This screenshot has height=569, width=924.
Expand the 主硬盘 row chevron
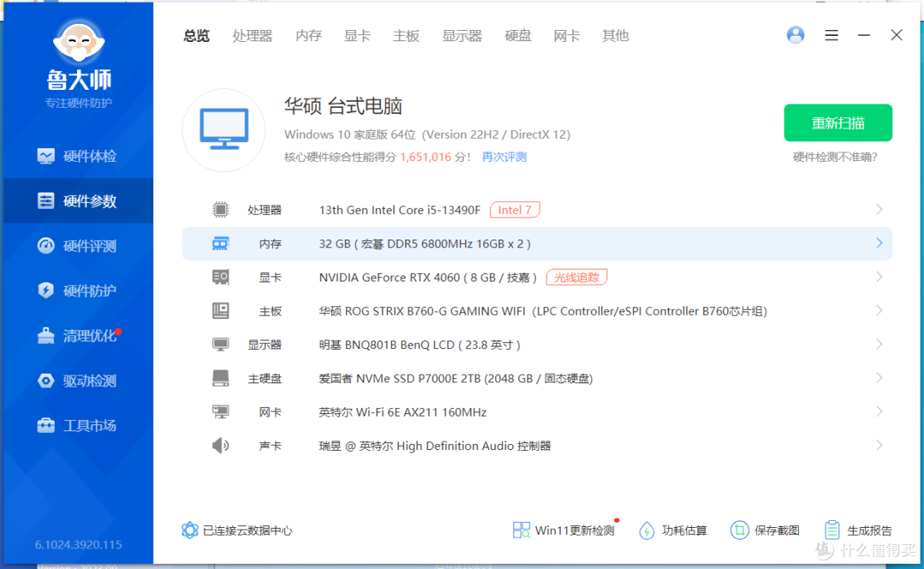tap(879, 377)
